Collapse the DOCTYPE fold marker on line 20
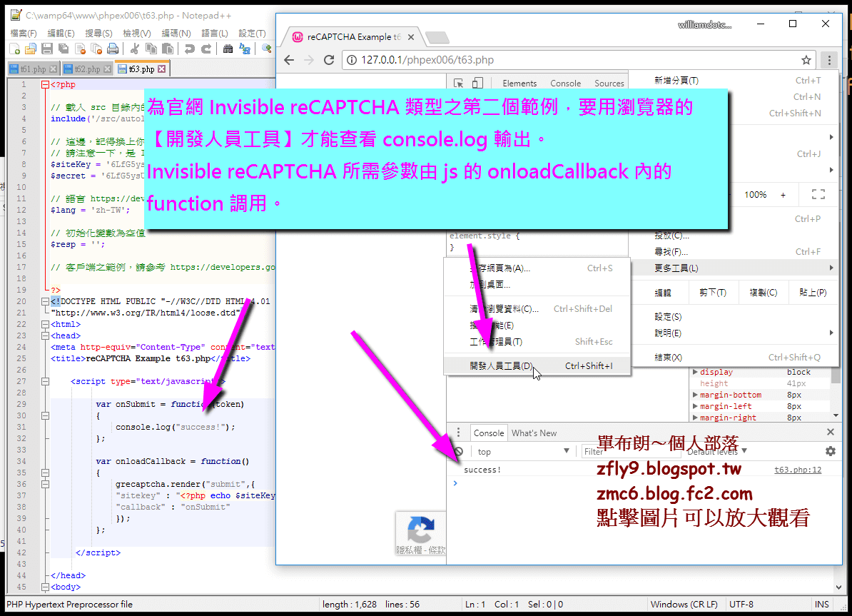Screen dimensions: 852x616 [x=46, y=301]
